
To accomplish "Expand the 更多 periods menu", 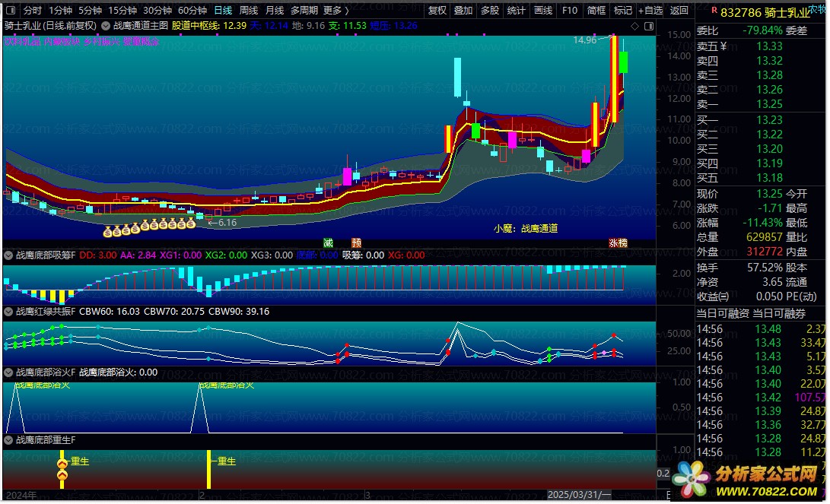I will (x=335, y=10).
